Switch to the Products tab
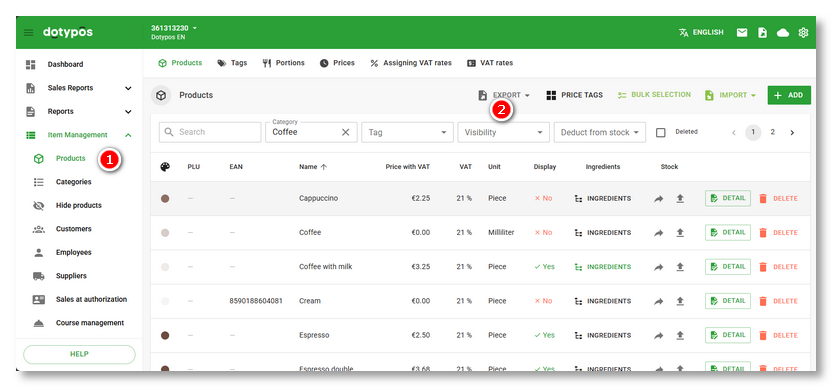 pyautogui.click(x=180, y=63)
